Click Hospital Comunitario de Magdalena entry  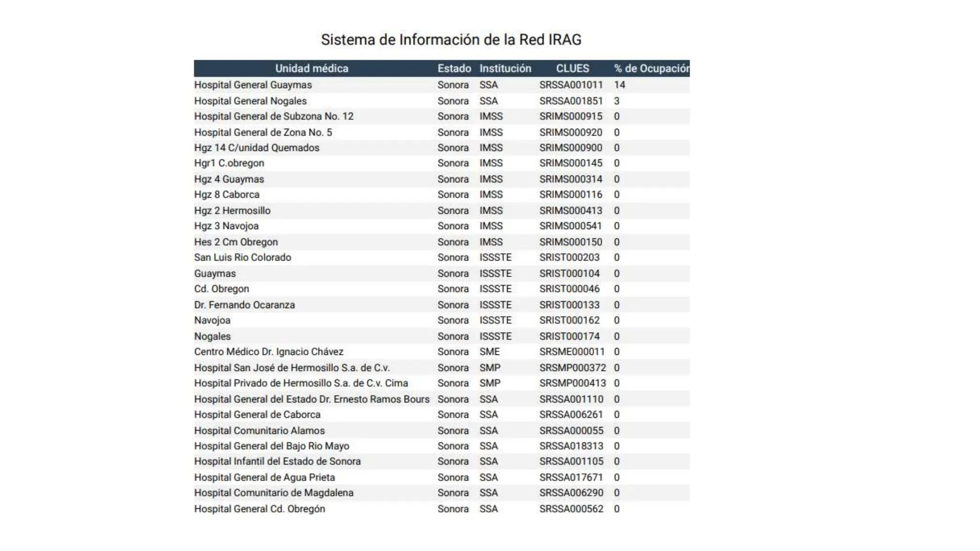tap(274, 493)
